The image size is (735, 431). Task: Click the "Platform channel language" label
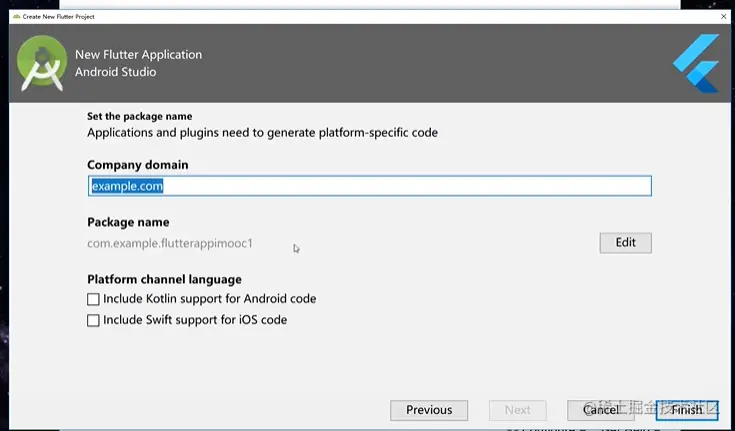pyautogui.click(x=164, y=279)
